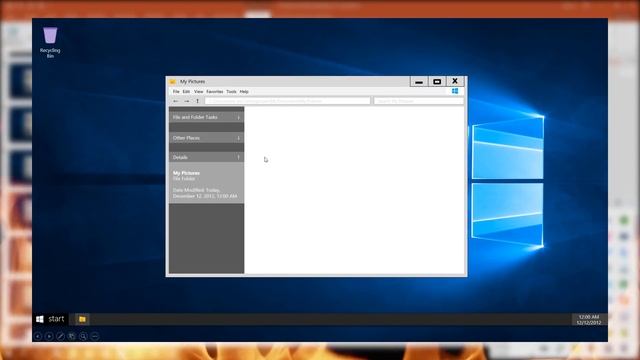
Task: Click the File Folder text in Details
Action: (x=184, y=179)
